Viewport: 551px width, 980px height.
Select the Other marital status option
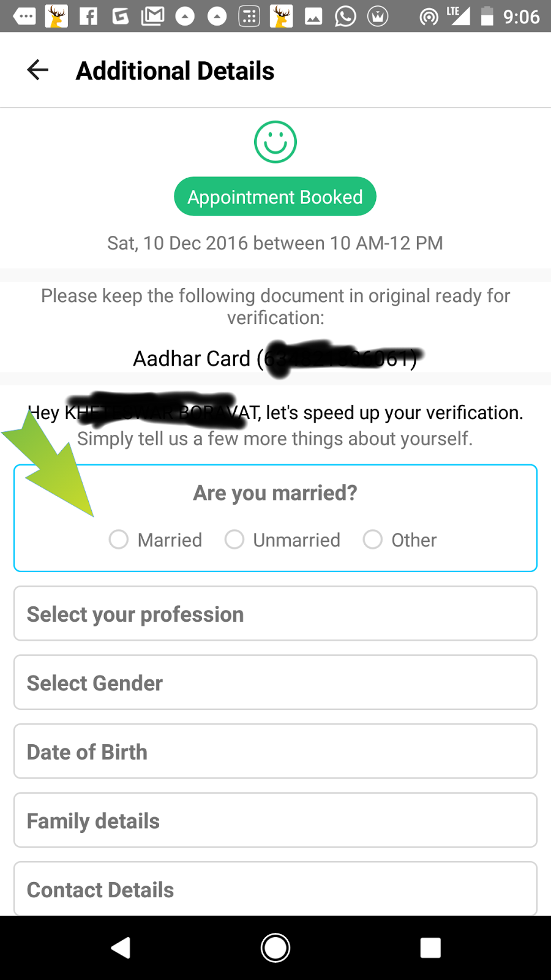[373, 540]
